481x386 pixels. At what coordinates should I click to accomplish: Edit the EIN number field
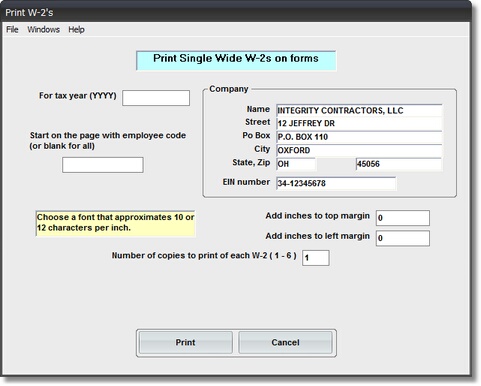[x=336, y=183]
